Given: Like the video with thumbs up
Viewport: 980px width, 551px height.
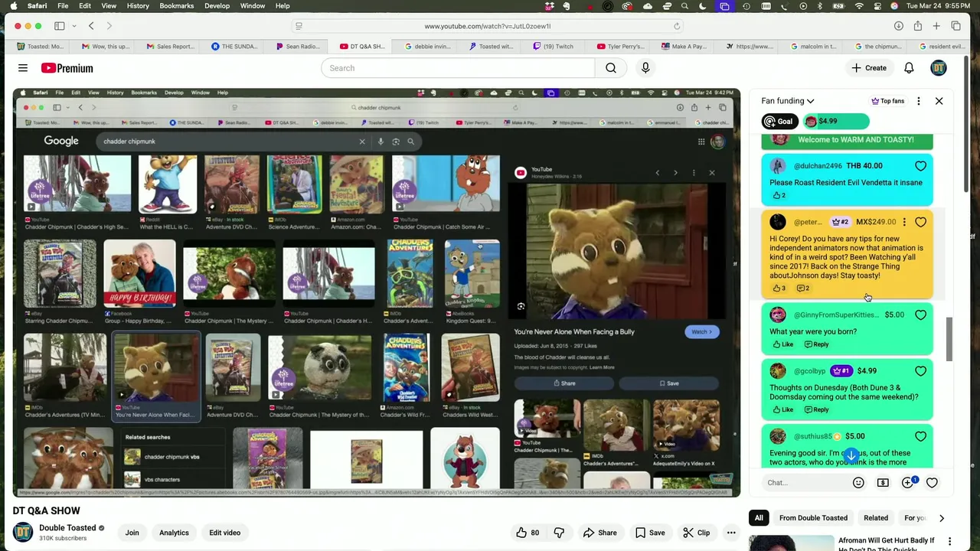Looking at the screenshot, I should coord(528,533).
